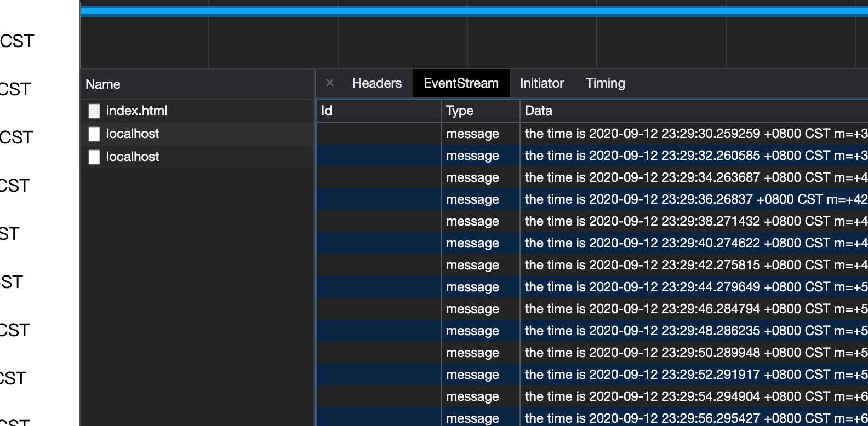Switch to the EventStream tab
This screenshot has width=868, height=426.
[x=461, y=83]
